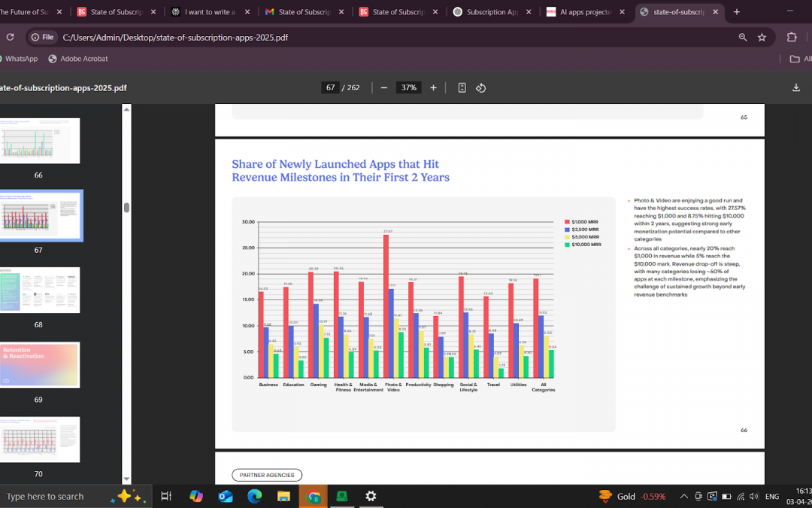This screenshot has width=812, height=508.
Task: Edit the PDF page number field
Action: [x=330, y=87]
